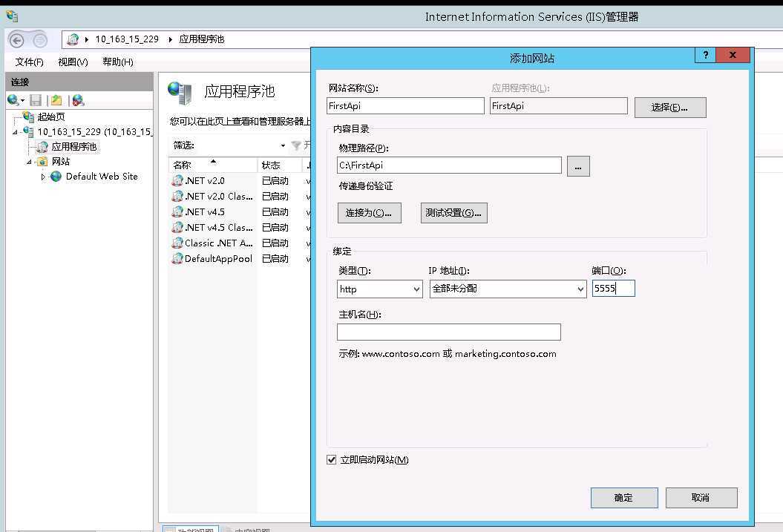Click 应用程序池 in the breadcrumb
Screen dimensions: 783x532
pyautogui.click(x=202, y=39)
